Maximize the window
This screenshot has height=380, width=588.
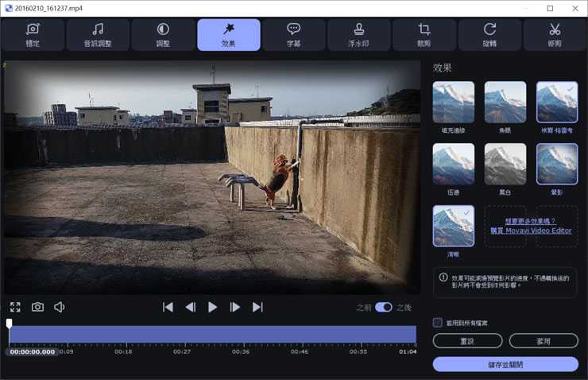[x=550, y=8]
